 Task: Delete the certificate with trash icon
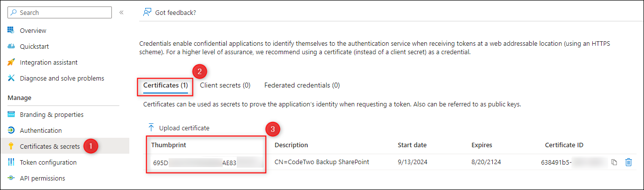[629, 162]
